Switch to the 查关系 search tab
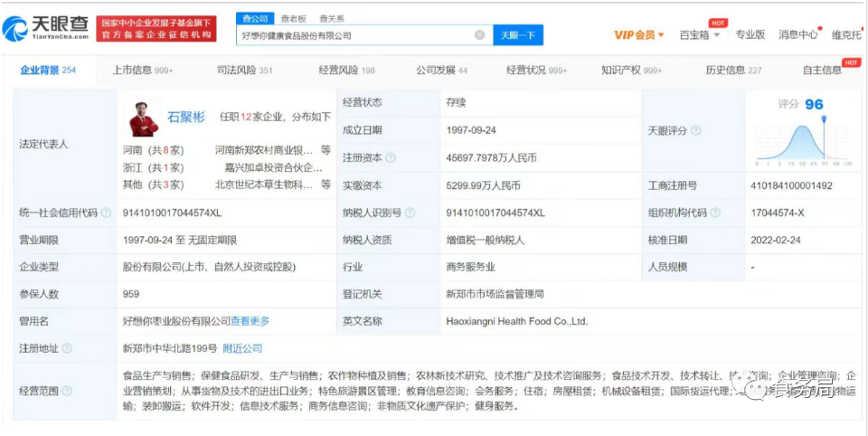 (332, 18)
